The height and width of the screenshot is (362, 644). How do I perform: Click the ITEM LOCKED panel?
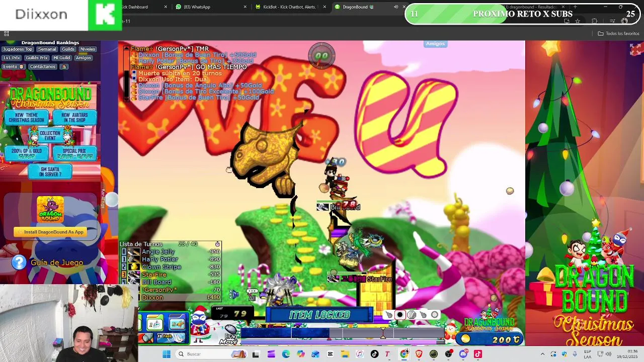pyautogui.click(x=319, y=315)
